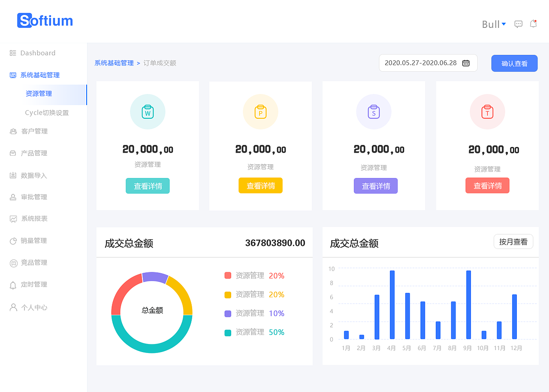
Task: Click the Dashboard sidebar icon
Action: (13, 53)
